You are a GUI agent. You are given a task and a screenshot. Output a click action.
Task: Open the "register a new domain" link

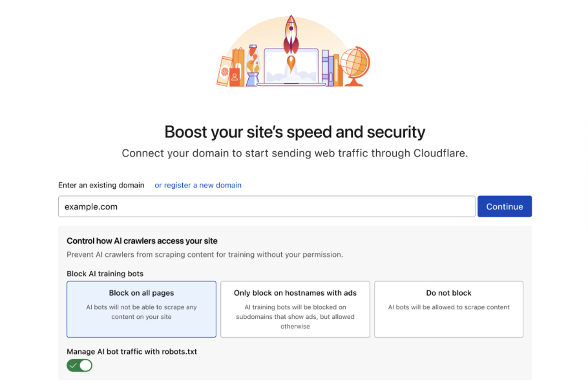[198, 185]
